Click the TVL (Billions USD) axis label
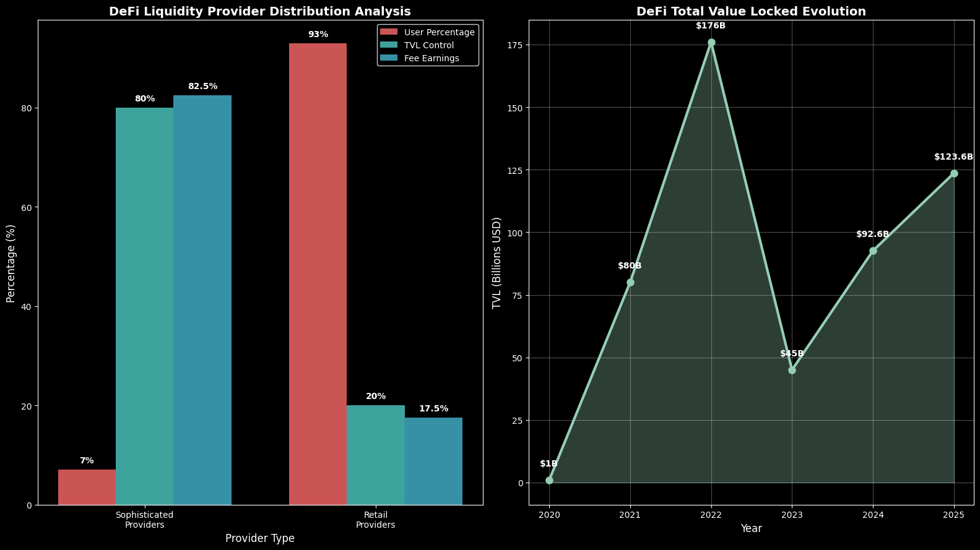Screen dimensions: 980x550 (x=497, y=263)
